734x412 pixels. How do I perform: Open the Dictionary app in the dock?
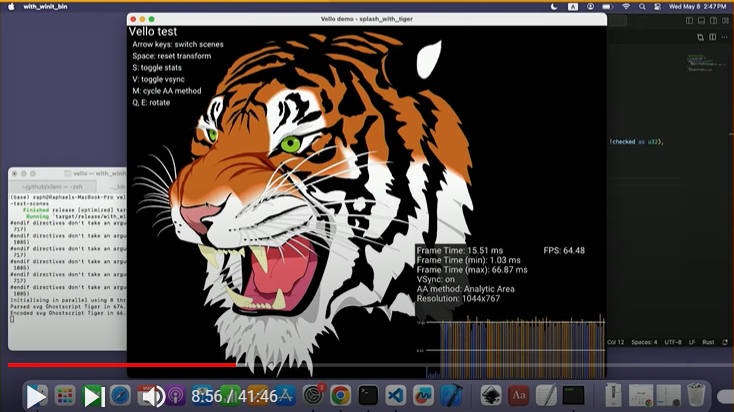pyautogui.click(x=518, y=396)
